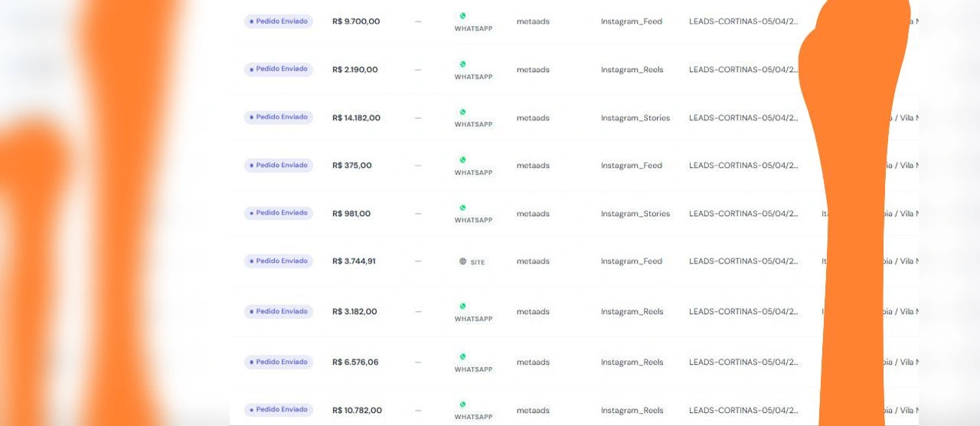
Task: Click the Pedido Enviado badge beside R$ 3.744,91
Action: (x=279, y=261)
